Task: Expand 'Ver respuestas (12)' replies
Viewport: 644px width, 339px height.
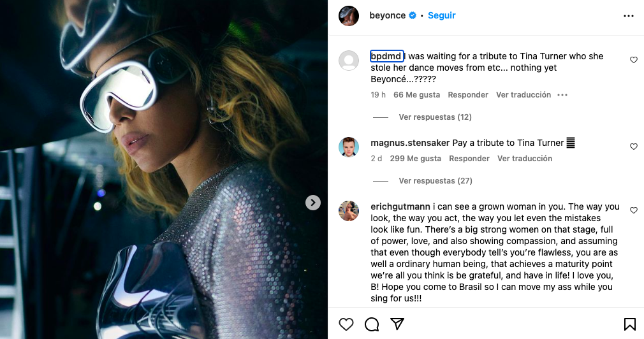Action: click(x=435, y=117)
